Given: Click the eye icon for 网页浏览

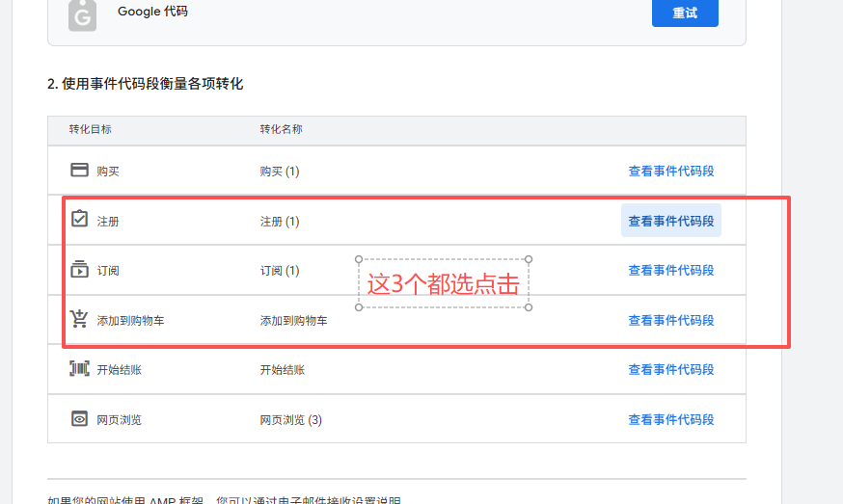Looking at the screenshot, I should [79, 419].
